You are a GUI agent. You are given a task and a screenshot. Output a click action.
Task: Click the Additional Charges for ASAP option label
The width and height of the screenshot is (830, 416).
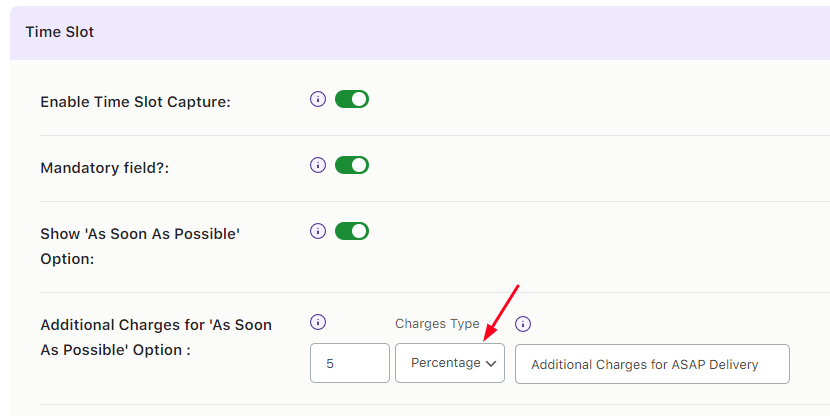pos(155,337)
